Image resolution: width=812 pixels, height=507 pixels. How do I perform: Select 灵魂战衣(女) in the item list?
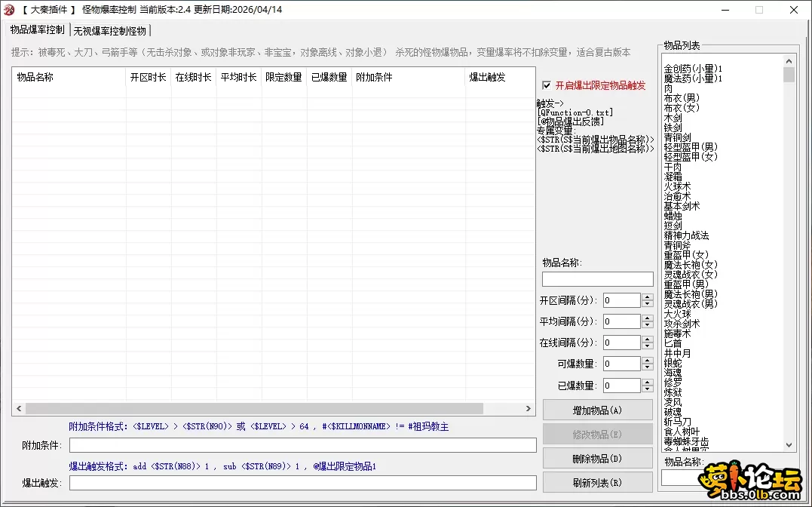coord(691,274)
